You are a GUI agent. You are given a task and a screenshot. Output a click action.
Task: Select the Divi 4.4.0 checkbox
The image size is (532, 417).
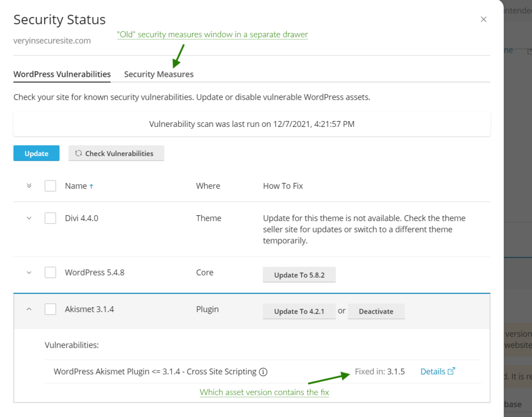point(50,218)
